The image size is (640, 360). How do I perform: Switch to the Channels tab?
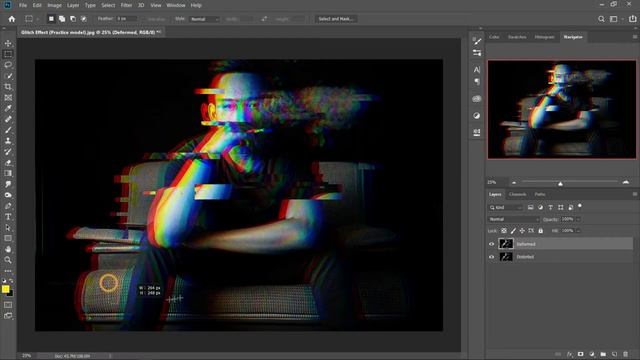pyautogui.click(x=518, y=194)
